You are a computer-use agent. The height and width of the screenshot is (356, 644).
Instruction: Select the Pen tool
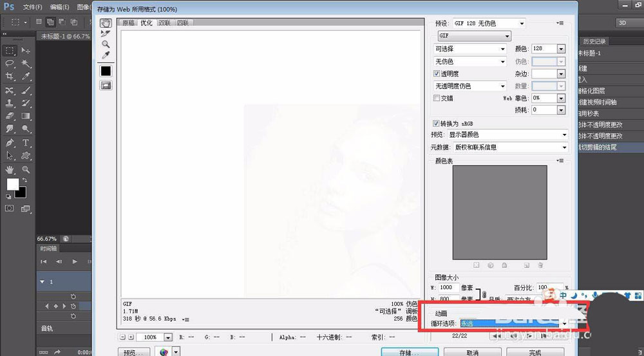pyautogui.click(x=10, y=142)
